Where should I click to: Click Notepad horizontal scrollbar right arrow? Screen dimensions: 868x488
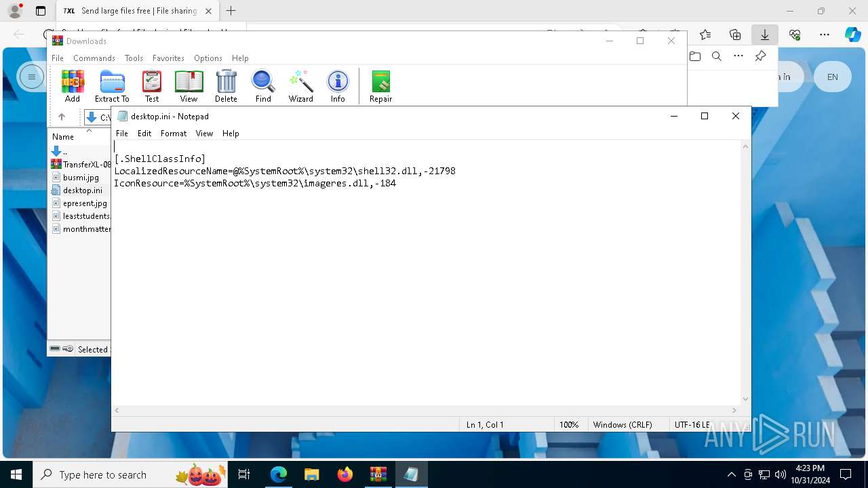point(734,410)
